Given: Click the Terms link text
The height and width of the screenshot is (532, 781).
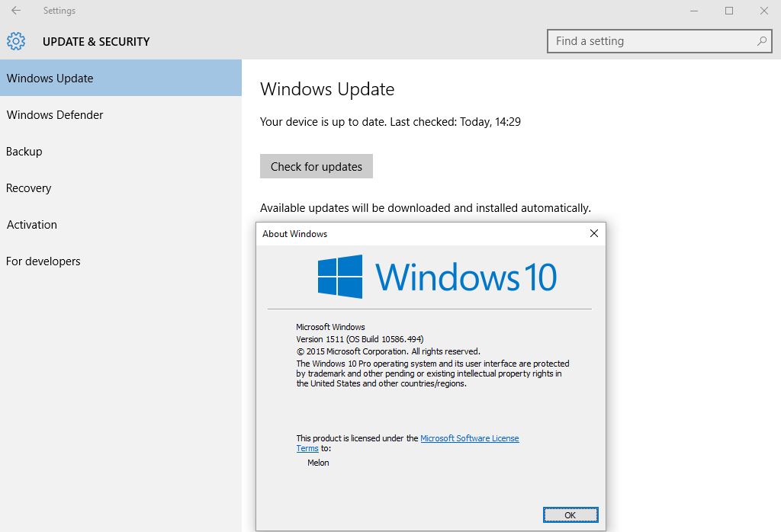Looking at the screenshot, I should pyautogui.click(x=307, y=448).
